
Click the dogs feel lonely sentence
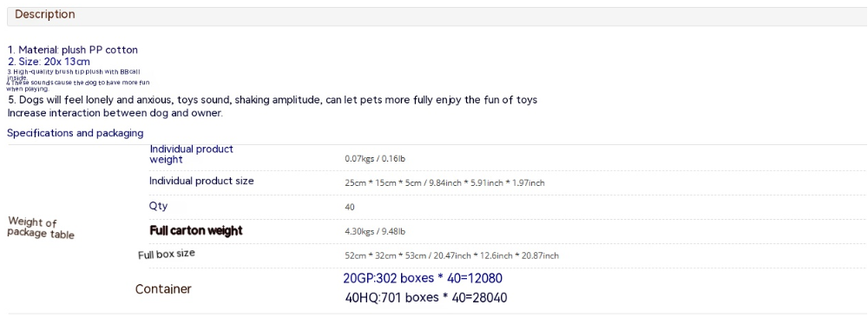coord(273,100)
